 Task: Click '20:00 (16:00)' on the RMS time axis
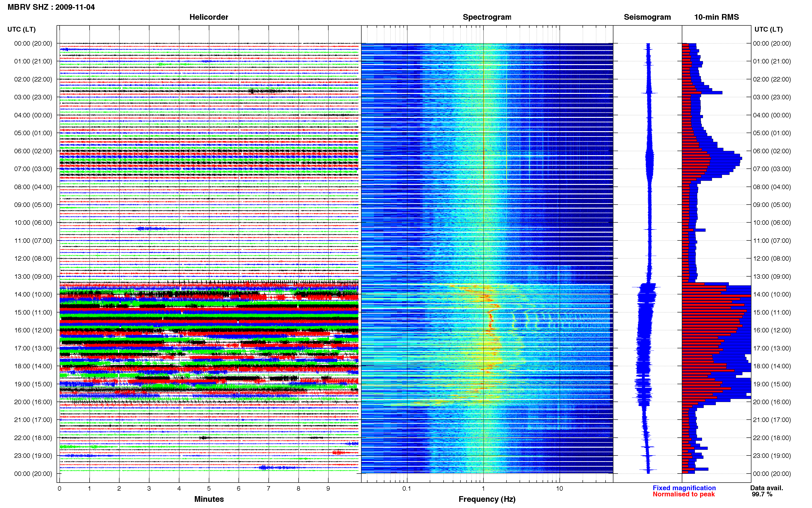coord(772,402)
